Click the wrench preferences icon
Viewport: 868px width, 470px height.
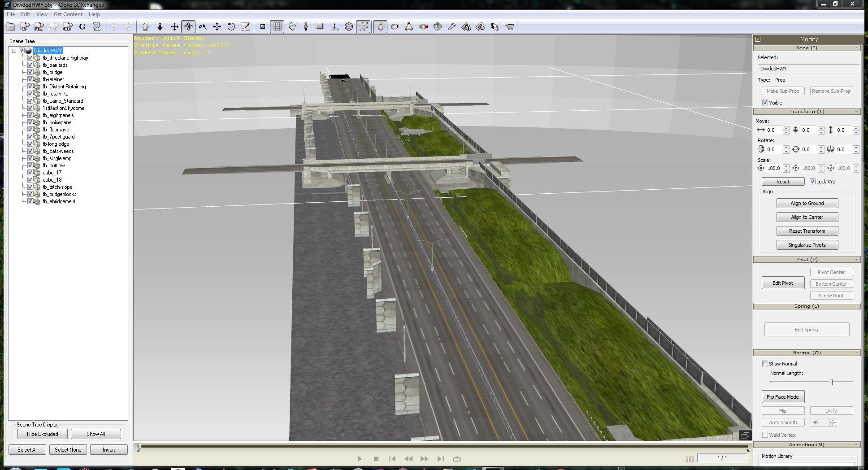coord(451,27)
